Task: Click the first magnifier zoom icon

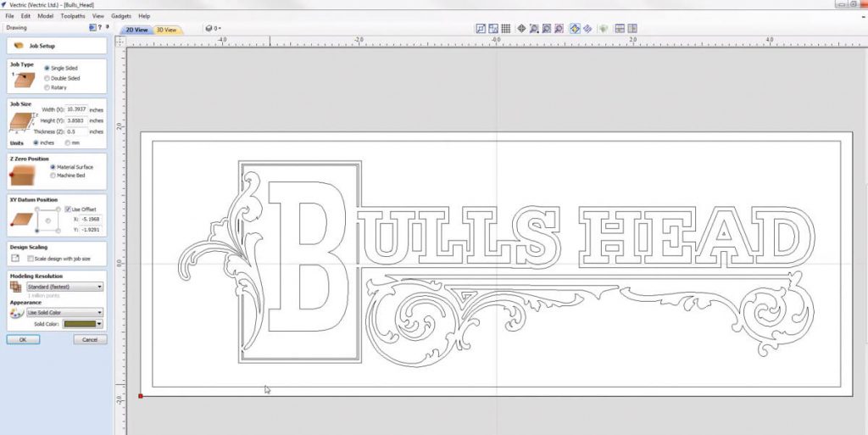Action: [534, 29]
